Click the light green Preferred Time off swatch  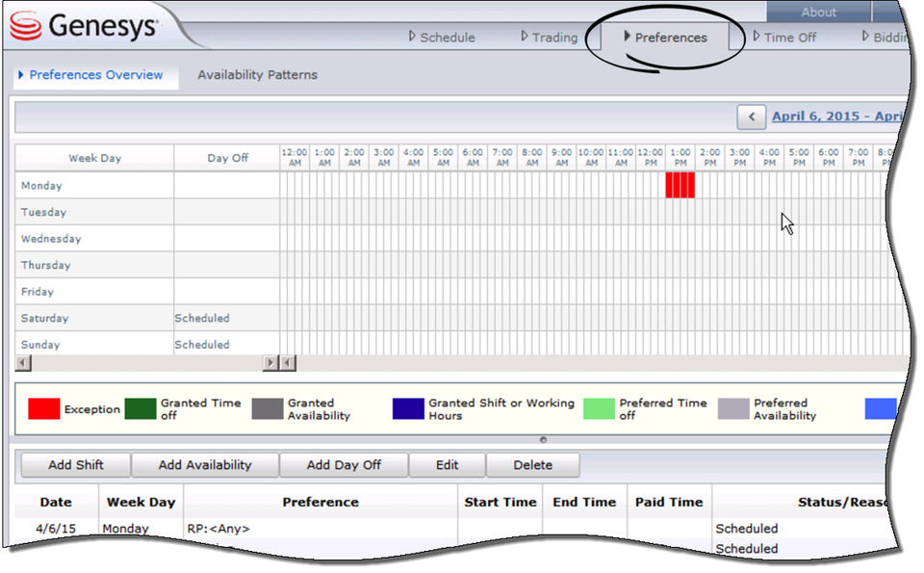(599, 408)
